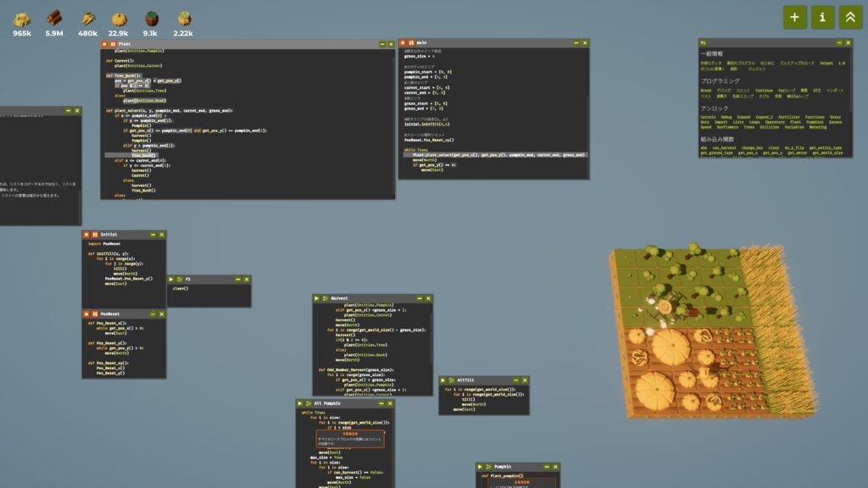Click the hay resource icon
The image size is (868, 488).
pos(22,19)
